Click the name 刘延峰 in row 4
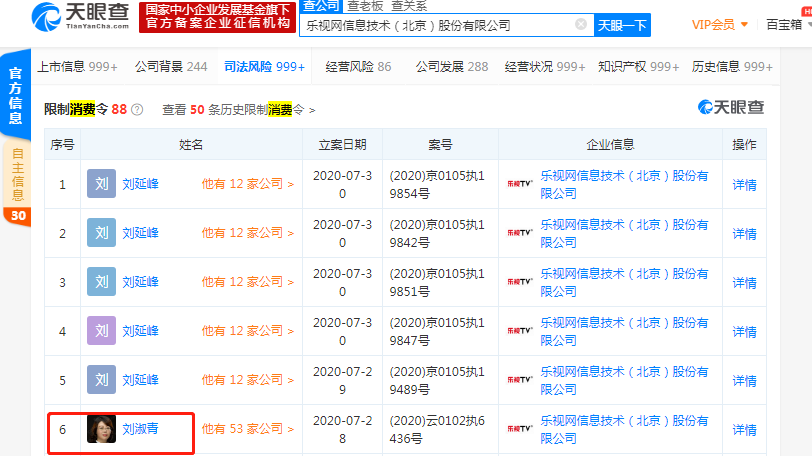Viewport: 812px width, 456px height. click(x=140, y=331)
